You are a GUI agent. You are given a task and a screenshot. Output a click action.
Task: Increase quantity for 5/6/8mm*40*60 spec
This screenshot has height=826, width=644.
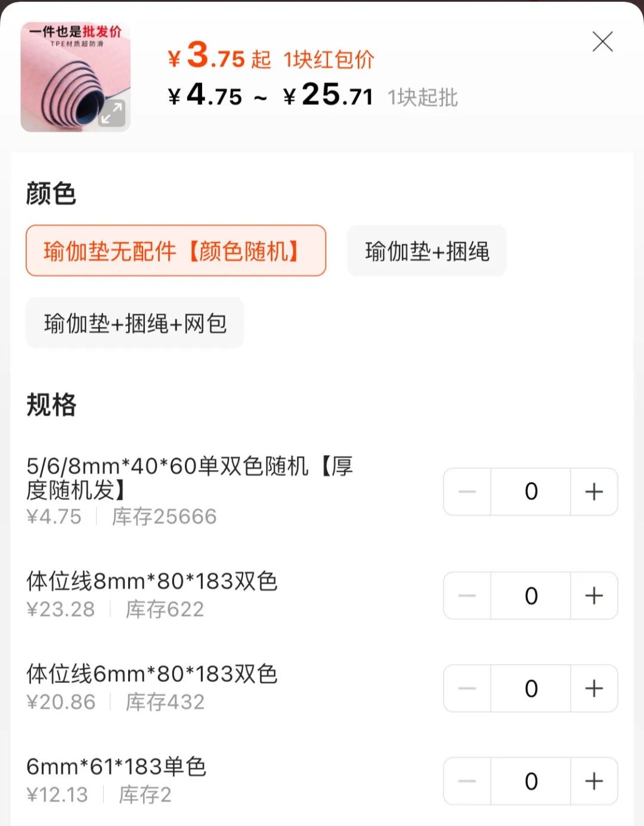[x=594, y=492]
